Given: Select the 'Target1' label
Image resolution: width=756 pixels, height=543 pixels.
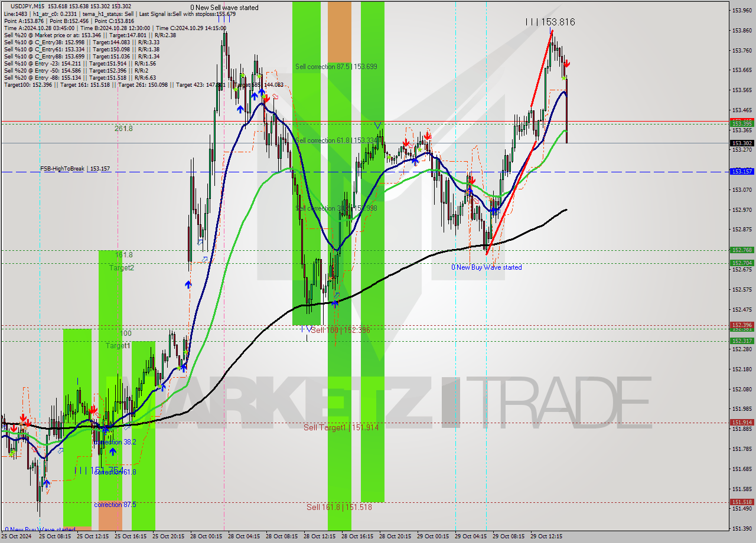Looking at the screenshot, I should tap(118, 345).
